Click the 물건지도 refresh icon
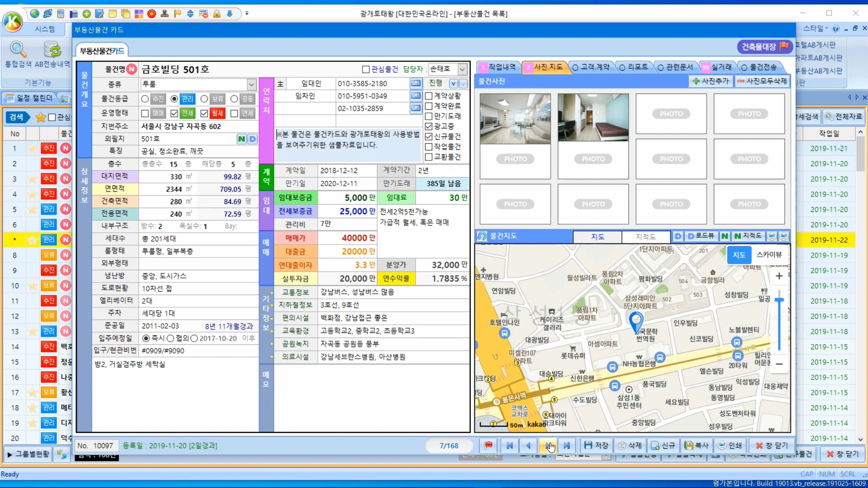The width and height of the screenshot is (868, 488). point(482,236)
